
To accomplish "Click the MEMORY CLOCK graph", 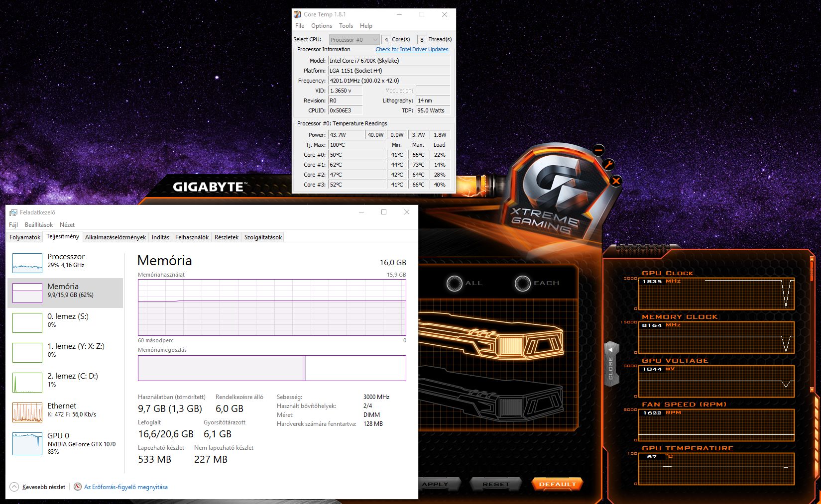I will [x=716, y=337].
